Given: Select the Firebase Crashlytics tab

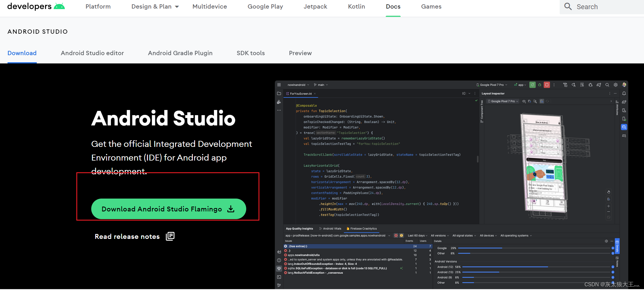Looking at the screenshot, I should [x=361, y=229].
